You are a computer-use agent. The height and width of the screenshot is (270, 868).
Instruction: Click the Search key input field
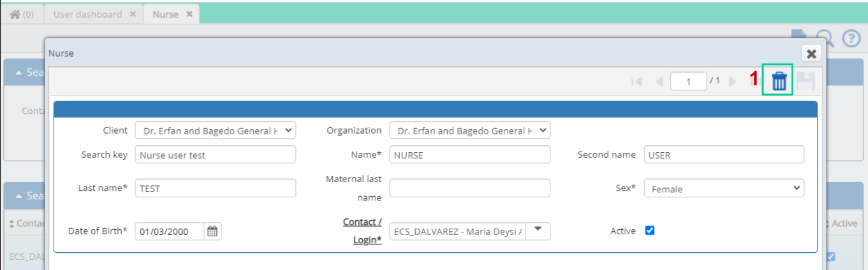(216, 155)
